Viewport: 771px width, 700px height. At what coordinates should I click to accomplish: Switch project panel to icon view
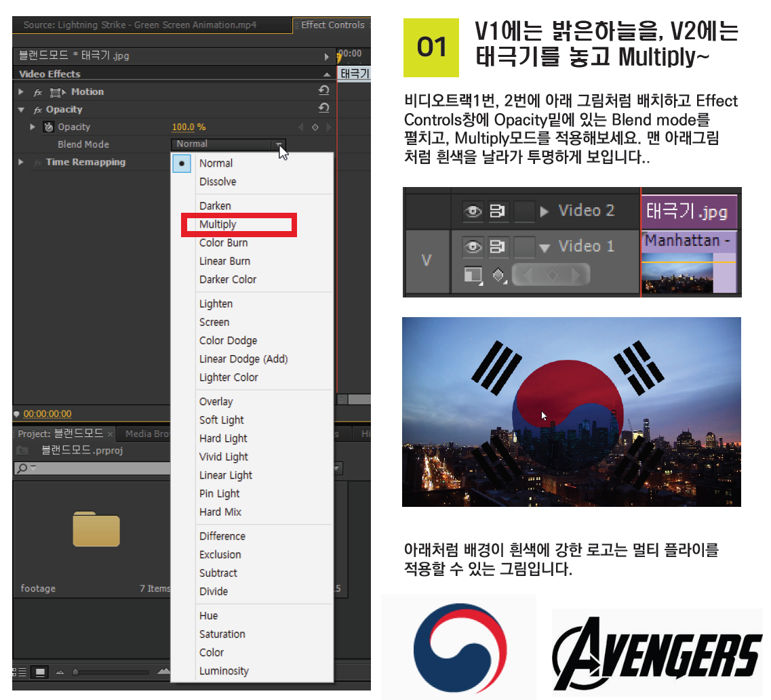[x=40, y=672]
